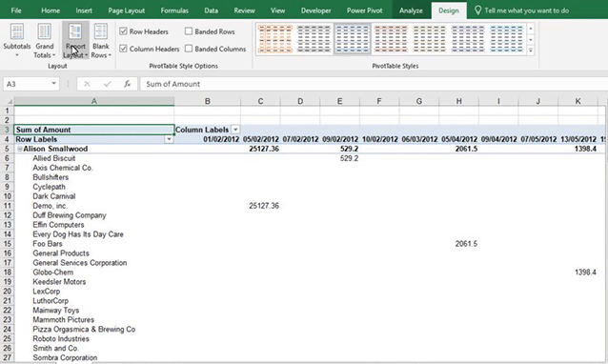
Task: Select column H header
Action: [458, 101]
